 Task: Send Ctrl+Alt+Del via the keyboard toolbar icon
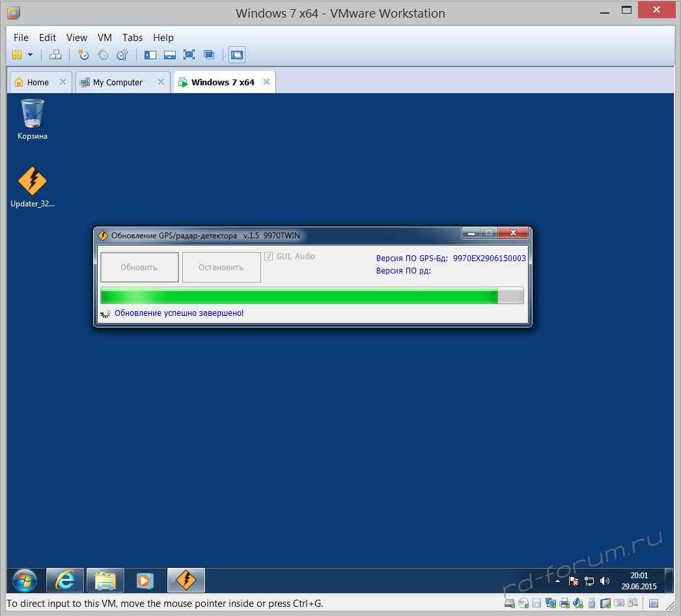55,55
